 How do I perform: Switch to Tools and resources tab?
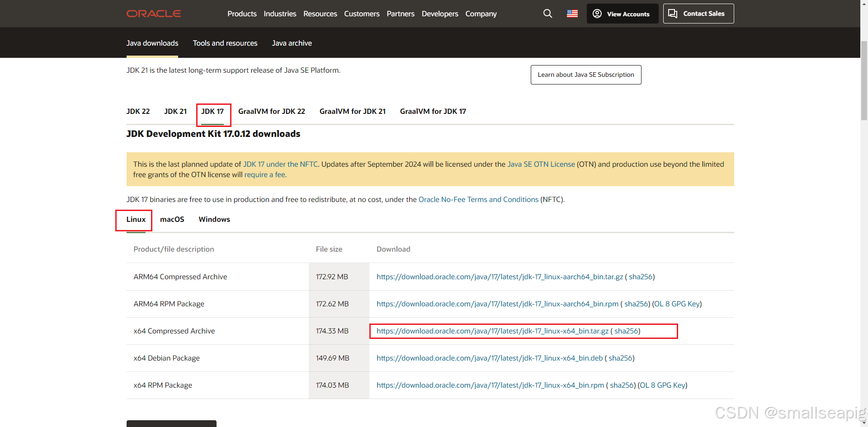click(225, 43)
